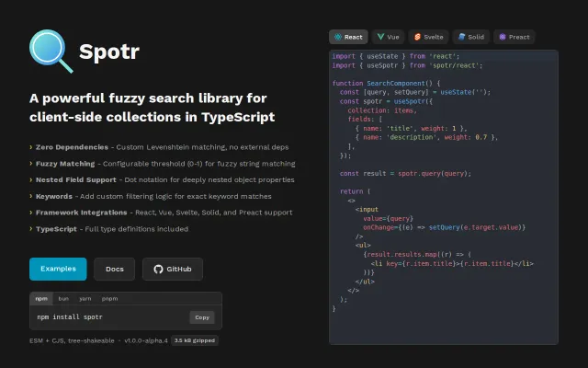Image resolution: width=588 pixels, height=368 pixels.
Task: Click the Spotr magnifying glass logo
Action: tap(51, 52)
